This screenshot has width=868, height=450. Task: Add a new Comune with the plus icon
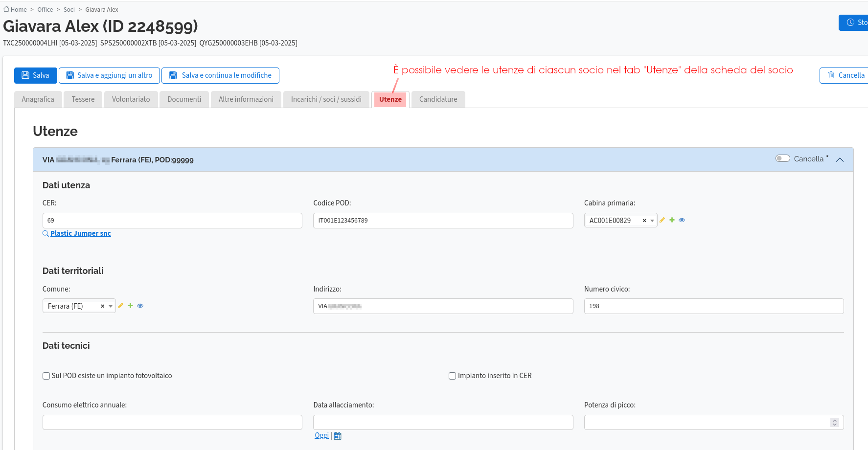pyautogui.click(x=130, y=306)
